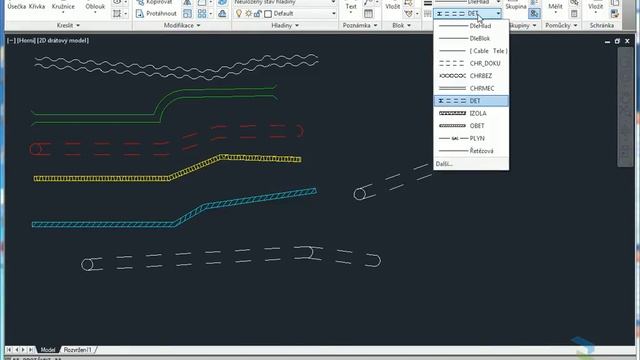Click the calculator icon in Pomůcky

point(574,13)
